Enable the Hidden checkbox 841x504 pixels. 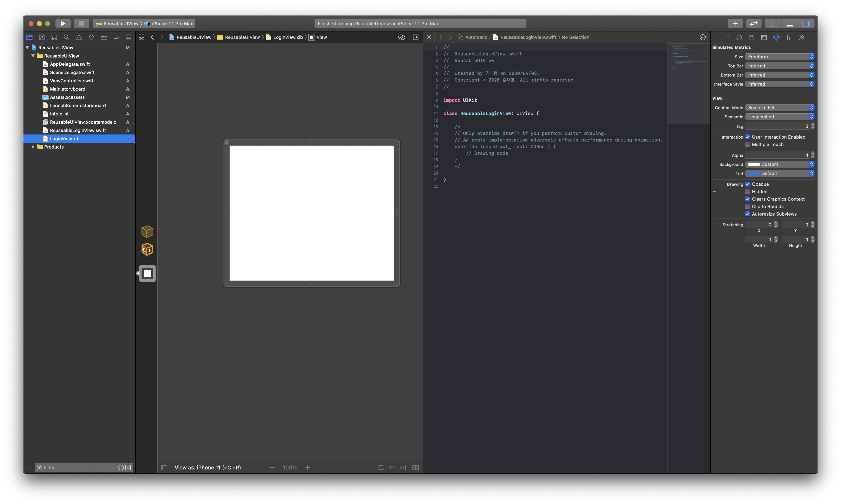coord(747,192)
